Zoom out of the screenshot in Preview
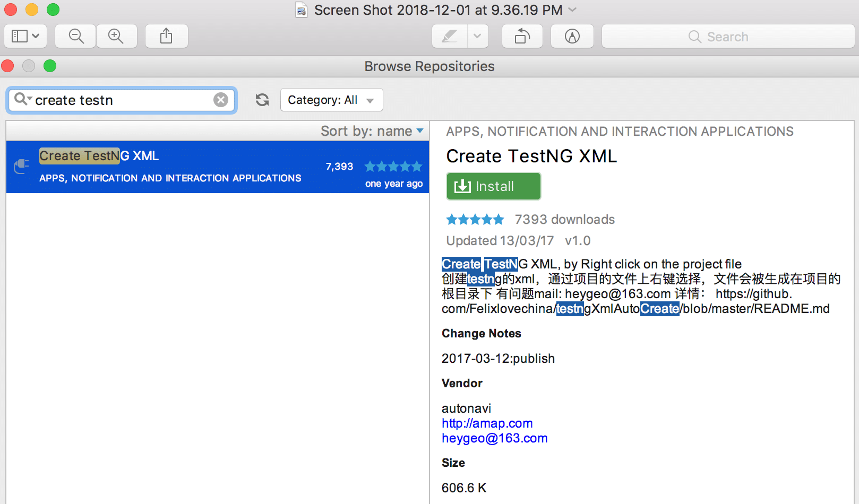This screenshot has height=504, width=859. pyautogui.click(x=75, y=36)
